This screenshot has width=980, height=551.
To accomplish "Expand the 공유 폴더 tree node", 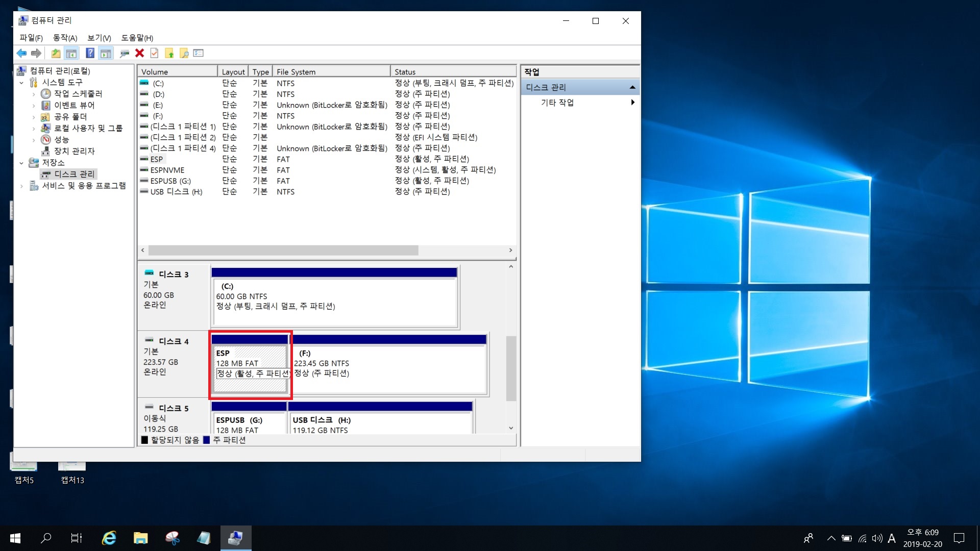I will (34, 117).
